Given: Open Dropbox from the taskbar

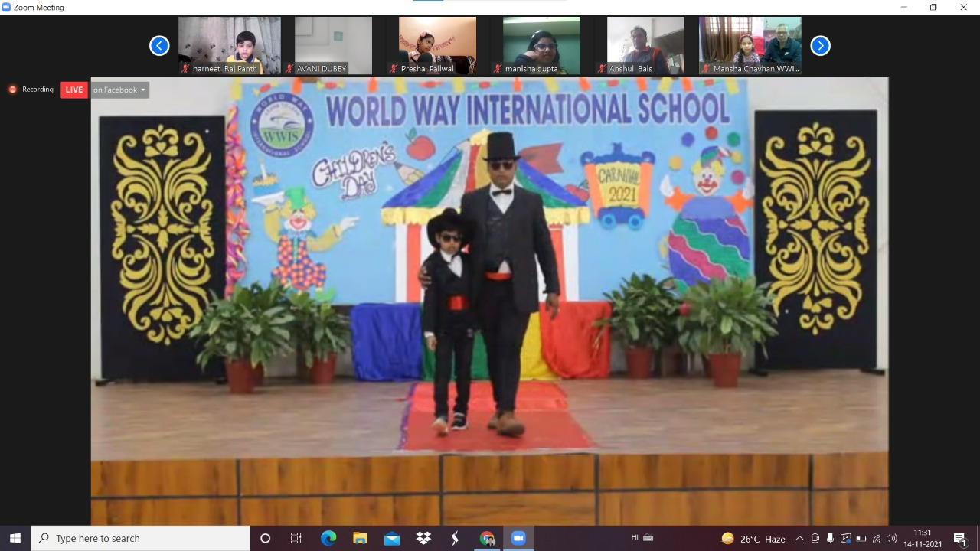Looking at the screenshot, I should coord(423,538).
